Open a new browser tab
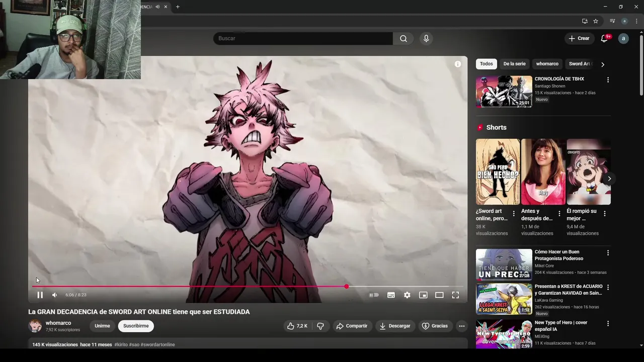The width and height of the screenshot is (644, 362). pyautogui.click(x=178, y=7)
